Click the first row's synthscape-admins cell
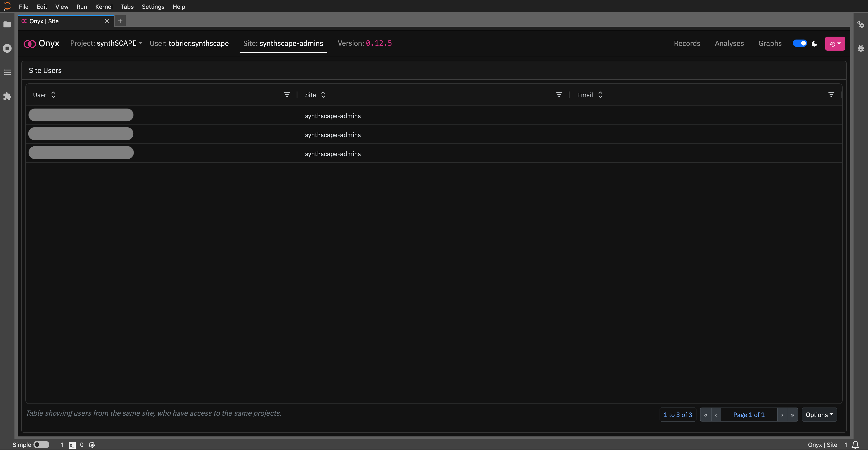 pyautogui.click(x=333, y=116)
